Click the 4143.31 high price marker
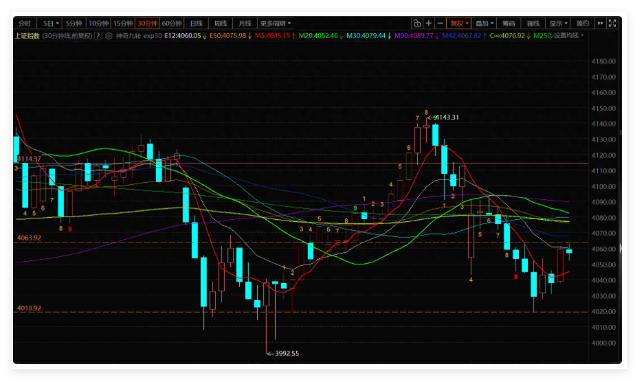Screen dimensions: 639x381 [447, 117]
